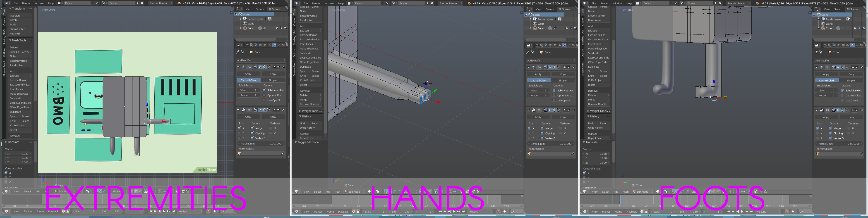Open Add Modifier dropdown in left window

tap(261, 60)
